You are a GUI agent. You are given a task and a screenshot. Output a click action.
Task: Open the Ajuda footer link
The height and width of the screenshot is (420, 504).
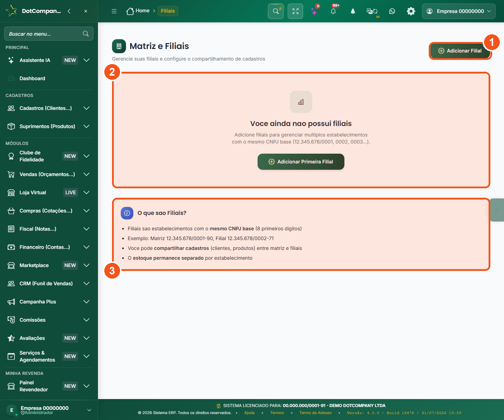(250, 413)
